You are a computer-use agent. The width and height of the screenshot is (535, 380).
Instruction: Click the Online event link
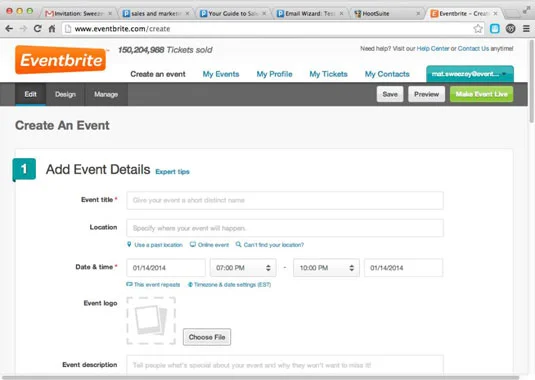209,245
